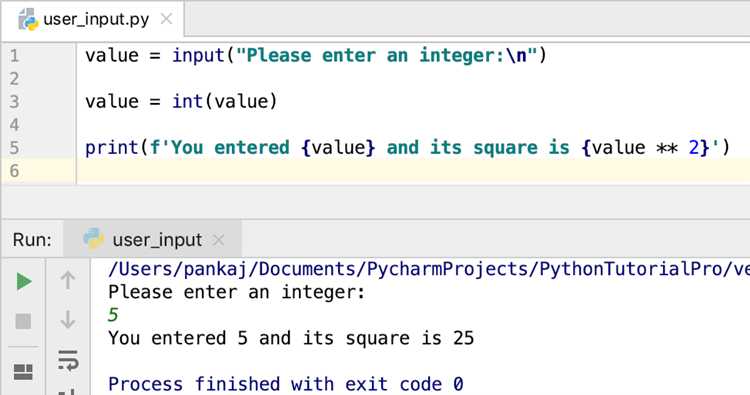The height and width of the screenshot is (395, 750).
Task: Click the green Run (rerun) play icon
Action: click(x=23, y=281)
